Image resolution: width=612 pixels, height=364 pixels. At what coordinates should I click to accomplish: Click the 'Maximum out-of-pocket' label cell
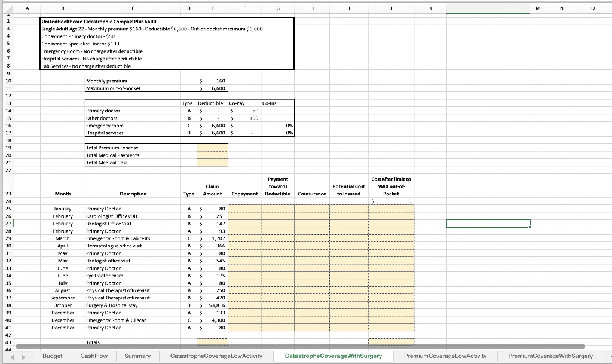point(133,88)
